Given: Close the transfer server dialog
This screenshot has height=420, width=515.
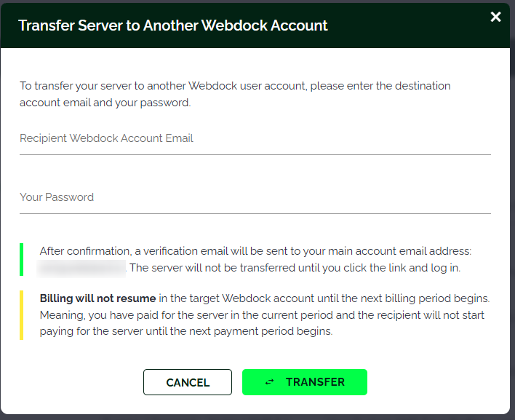Looking at the screenshot, I should point(495,17).
